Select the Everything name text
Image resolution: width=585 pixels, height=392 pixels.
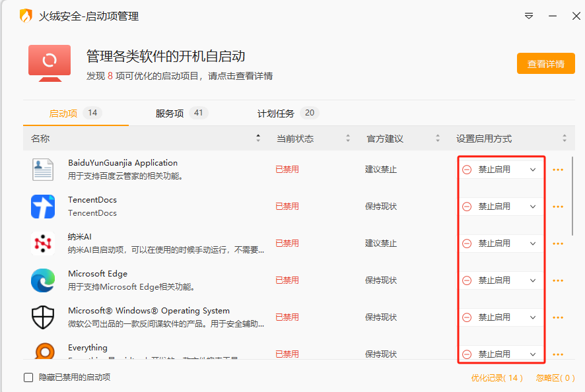point(88,348)
